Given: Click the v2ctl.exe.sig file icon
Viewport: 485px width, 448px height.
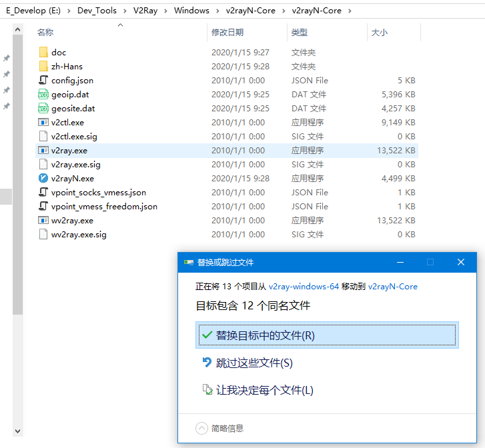Looking at the screenshot, I should click(43, 136).
